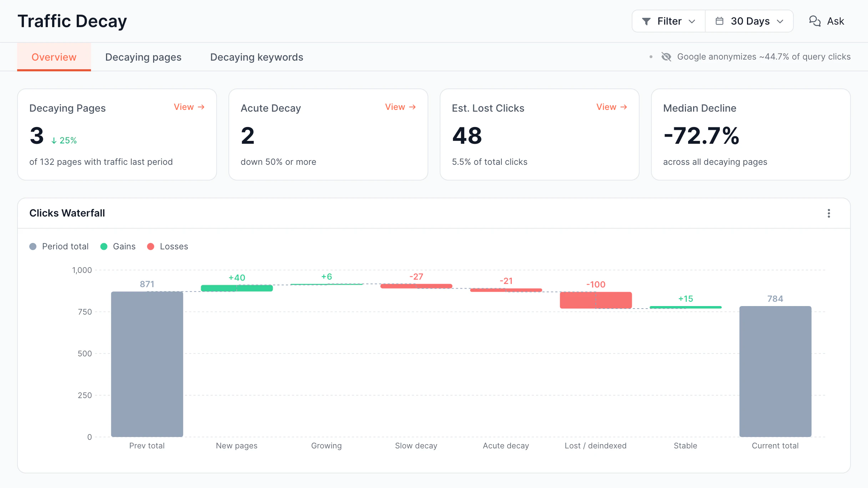Toggle Losses legend series

167,246
